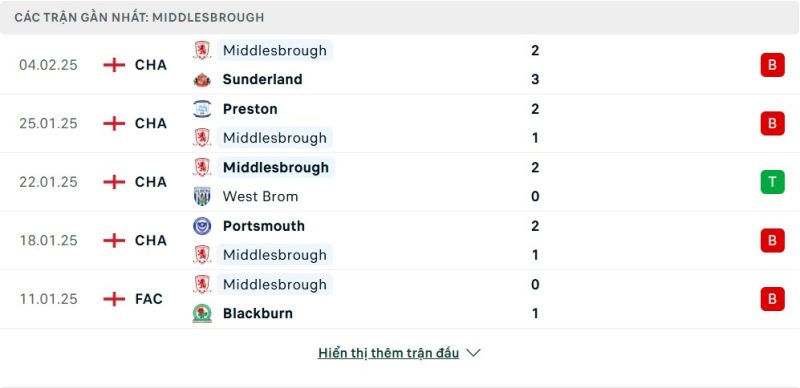Viewport: 800px width, 388px height.
Task: Open the 25.01.25 match date row
Action: pos(400,124)
